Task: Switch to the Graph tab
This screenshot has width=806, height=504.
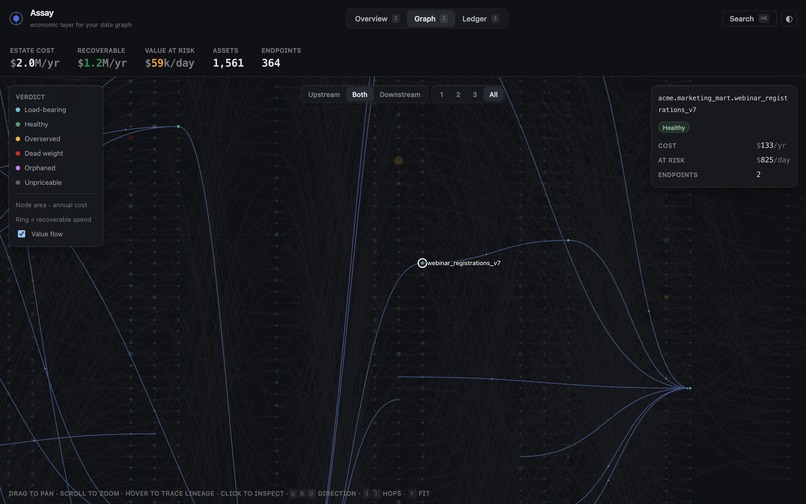Action: point(431,19)
